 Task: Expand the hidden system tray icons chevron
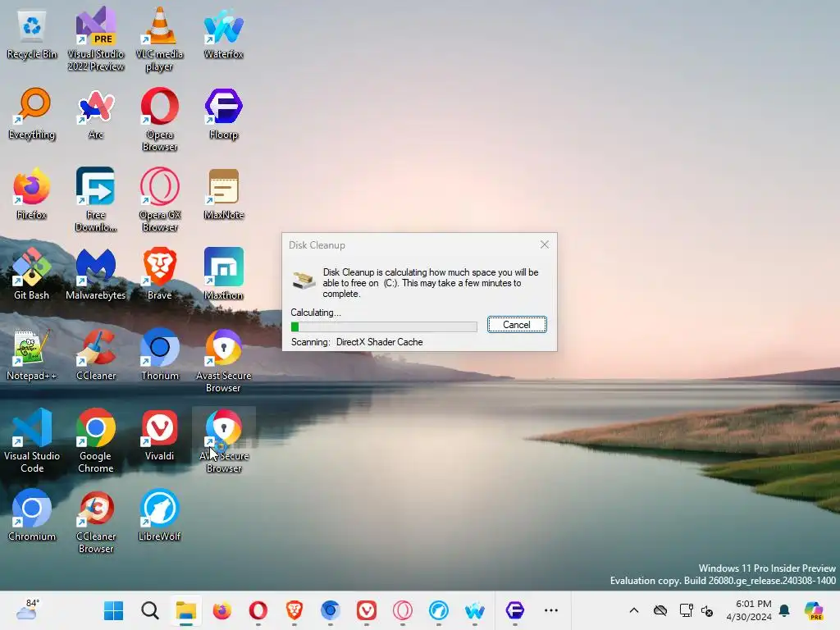[x=634, y=610]
